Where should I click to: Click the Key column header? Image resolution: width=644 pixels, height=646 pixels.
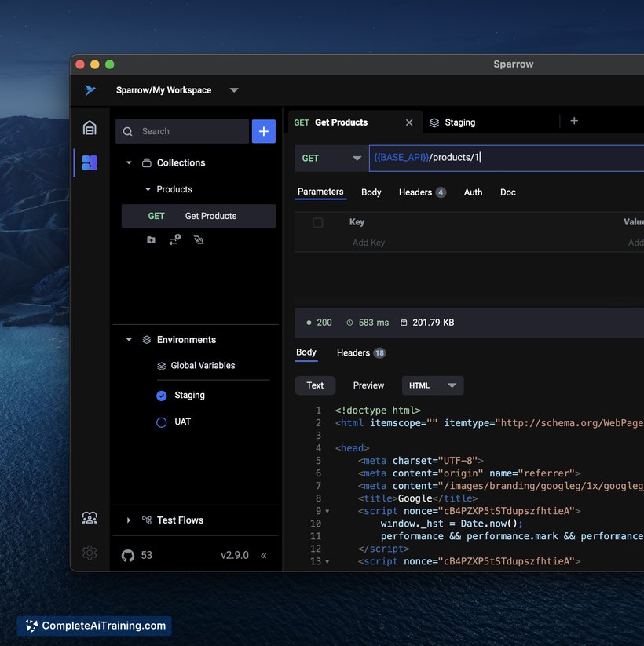coord(357,222)
